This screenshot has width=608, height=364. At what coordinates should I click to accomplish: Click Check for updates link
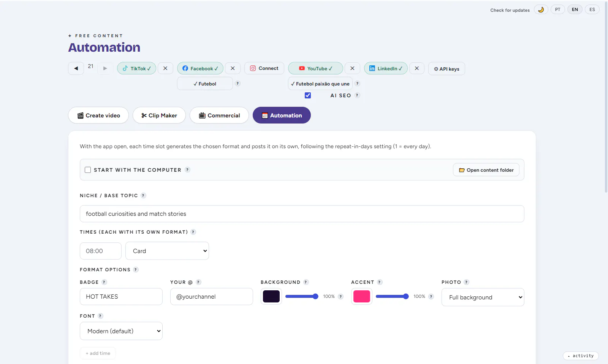tap(510, 10)
